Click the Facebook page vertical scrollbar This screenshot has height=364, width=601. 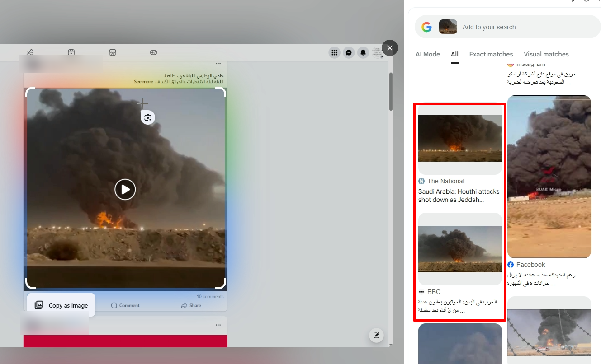click(391, 91)
